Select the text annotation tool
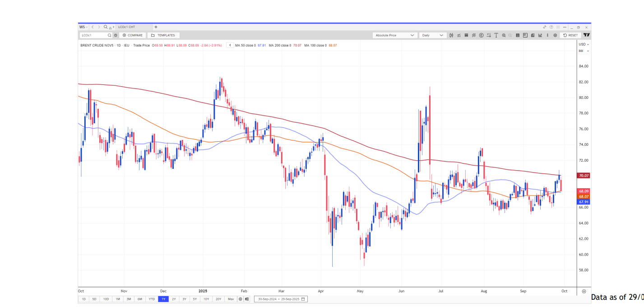This screenshot has height=307, width=644. click(496, 35)
